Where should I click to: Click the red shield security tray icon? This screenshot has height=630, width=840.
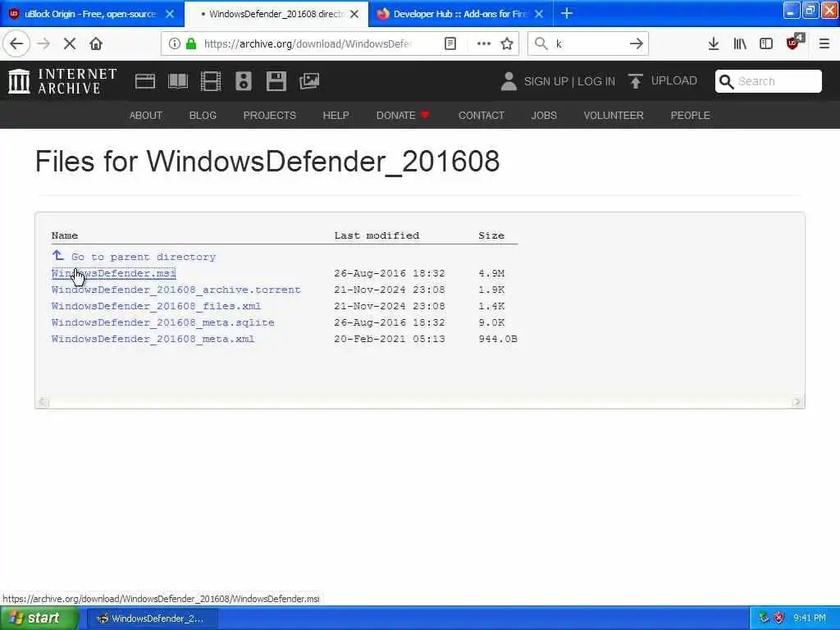click(779, 619)
